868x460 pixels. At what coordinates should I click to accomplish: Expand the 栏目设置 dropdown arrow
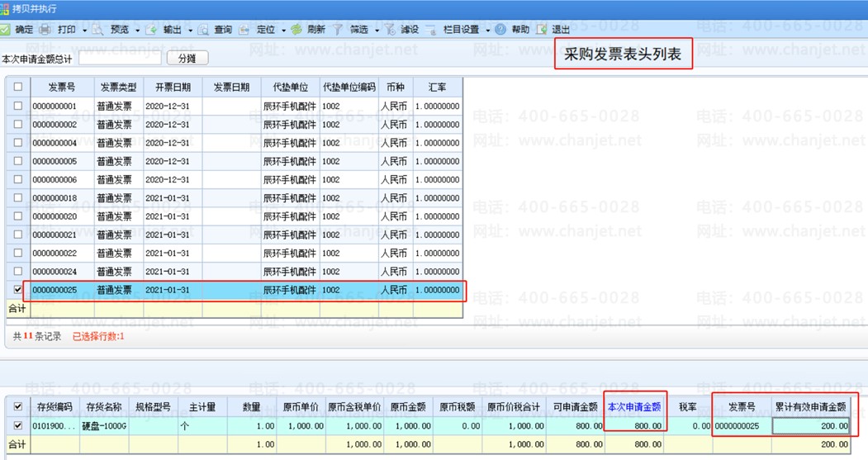(487, 31)
